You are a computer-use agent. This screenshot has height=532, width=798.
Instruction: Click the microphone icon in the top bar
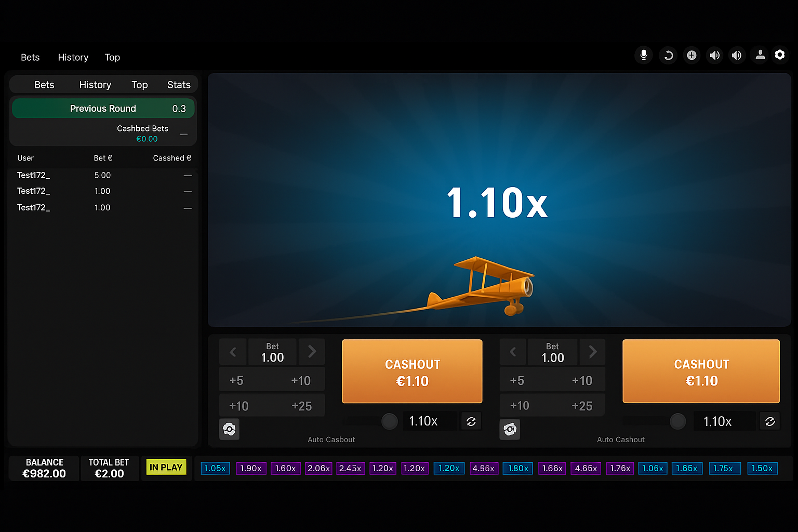644,55
